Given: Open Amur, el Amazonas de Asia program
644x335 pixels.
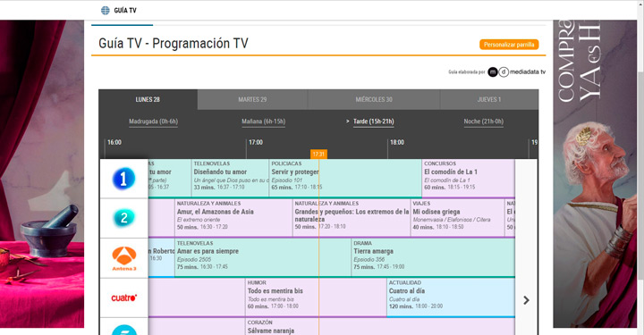Looking at the screenshot, I should click(x=233, y=218).
